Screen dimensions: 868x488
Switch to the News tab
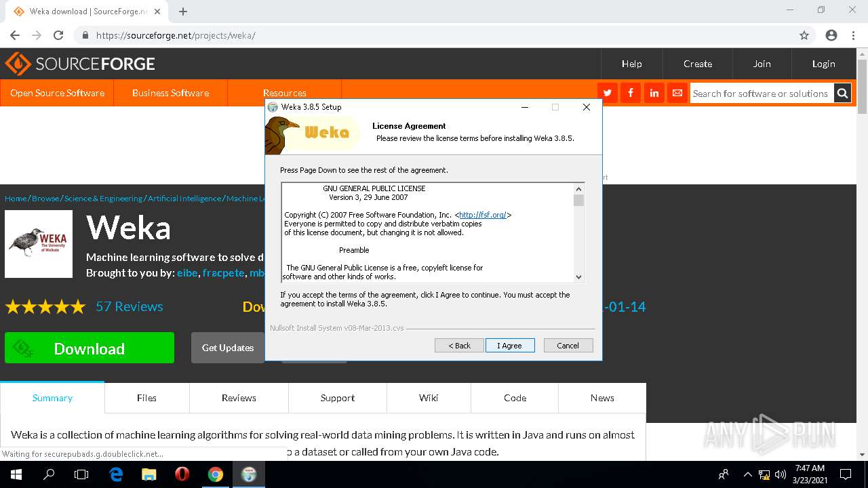pos(602,398)
